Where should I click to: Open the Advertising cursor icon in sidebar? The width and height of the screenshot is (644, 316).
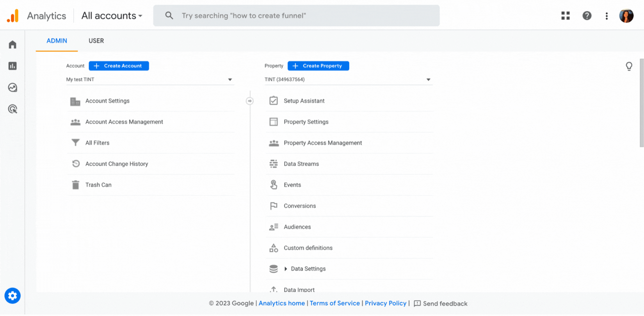click(12, 109)
